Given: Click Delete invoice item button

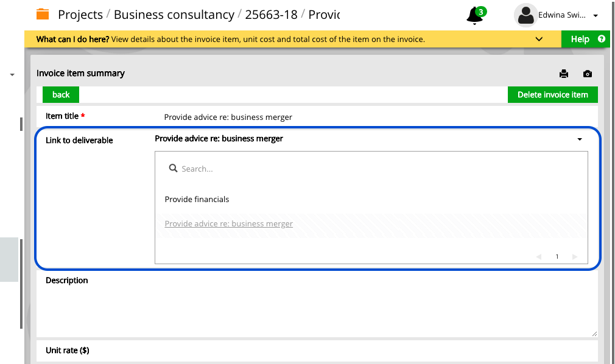Looking at the screenshot, I should coord(553,94).
